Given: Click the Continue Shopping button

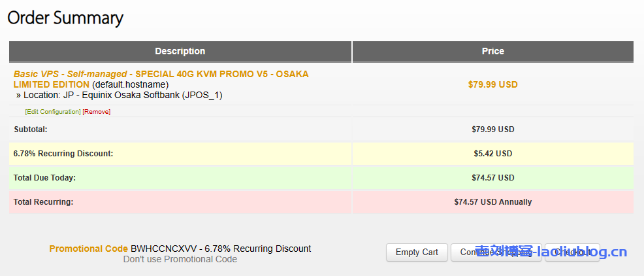Looking at the screenshot, I should click(x=496, y=252).
